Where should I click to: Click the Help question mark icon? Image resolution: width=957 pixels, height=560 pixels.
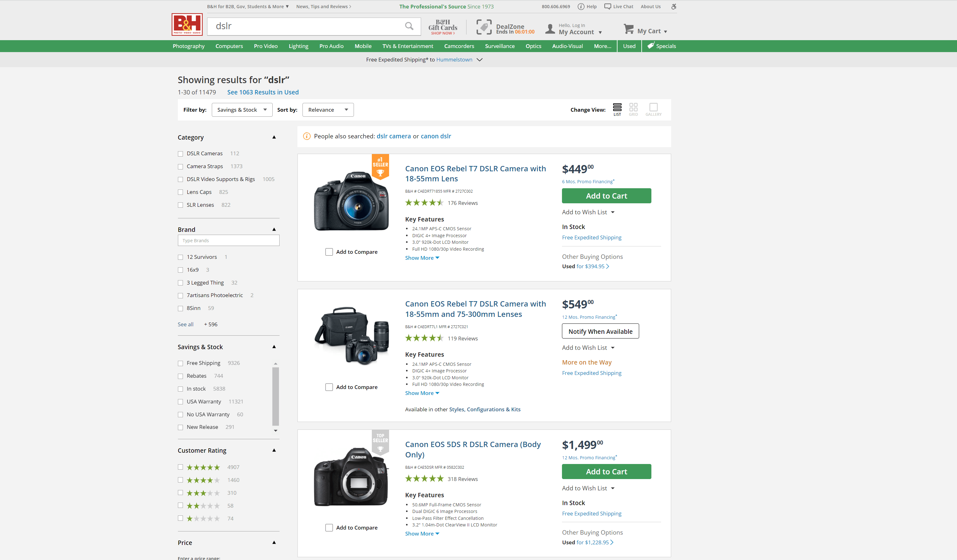pos(581,7)
